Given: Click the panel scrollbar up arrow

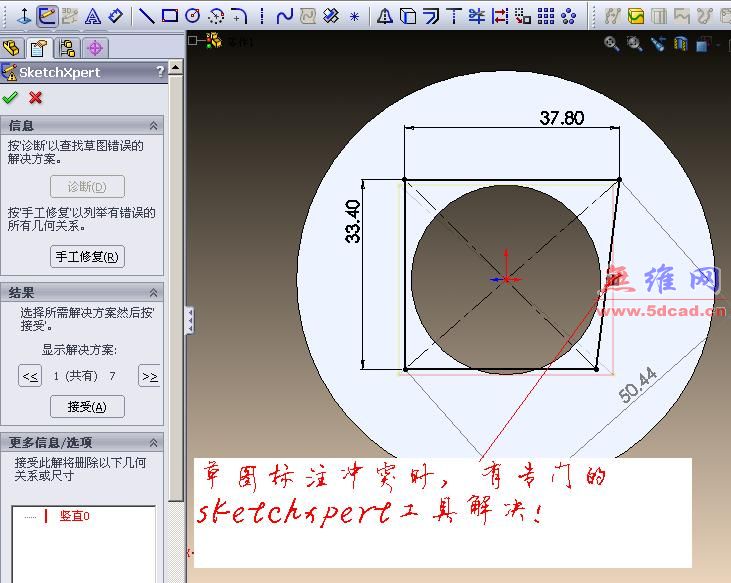Looking at the screenshot, I should pyautogui.click(x=175, y=68).
